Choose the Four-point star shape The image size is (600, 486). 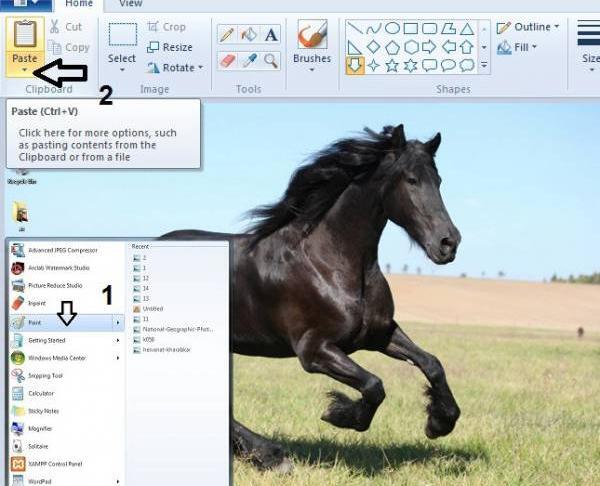[x=373, y=65]
